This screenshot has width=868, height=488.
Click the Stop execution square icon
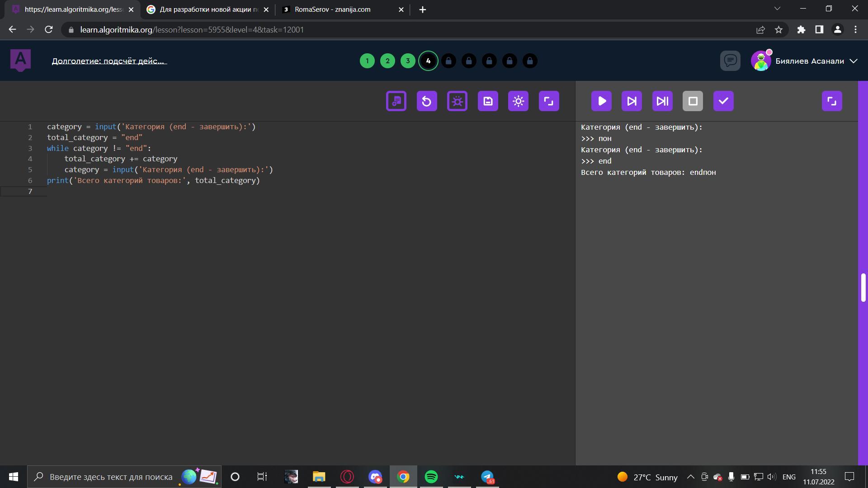pyautogui.click(x=693, y=101)
